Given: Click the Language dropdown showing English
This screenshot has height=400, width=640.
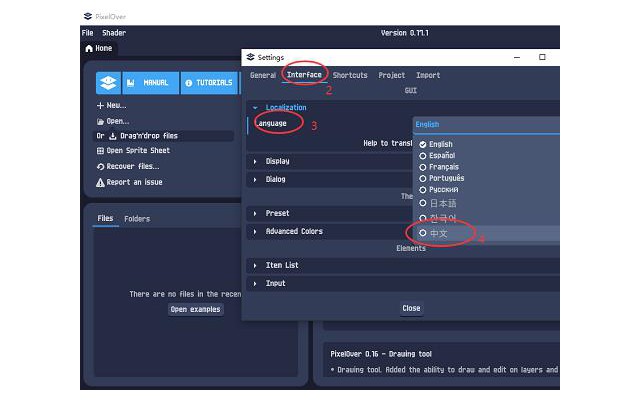Looking at the screenshot, I should coord(486,125).
